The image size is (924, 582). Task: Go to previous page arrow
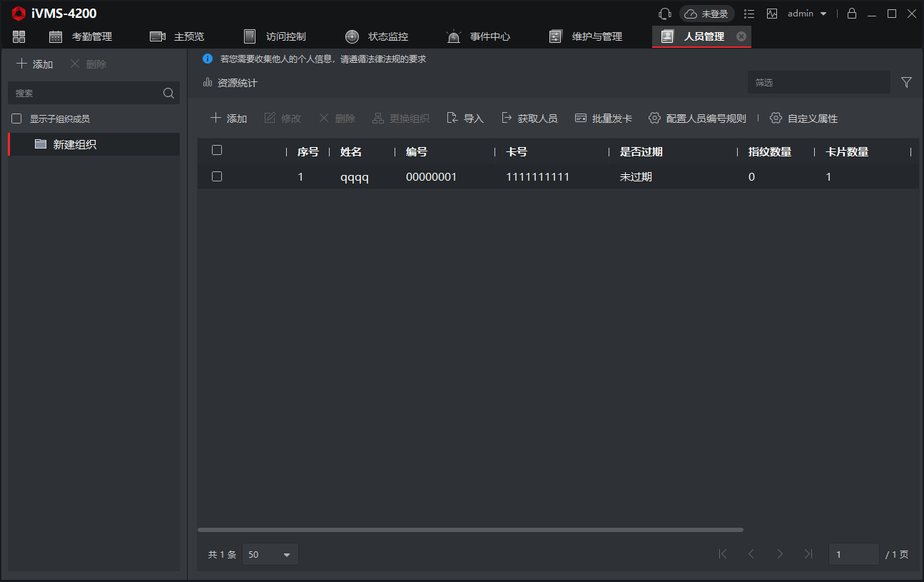coord(751,554)
